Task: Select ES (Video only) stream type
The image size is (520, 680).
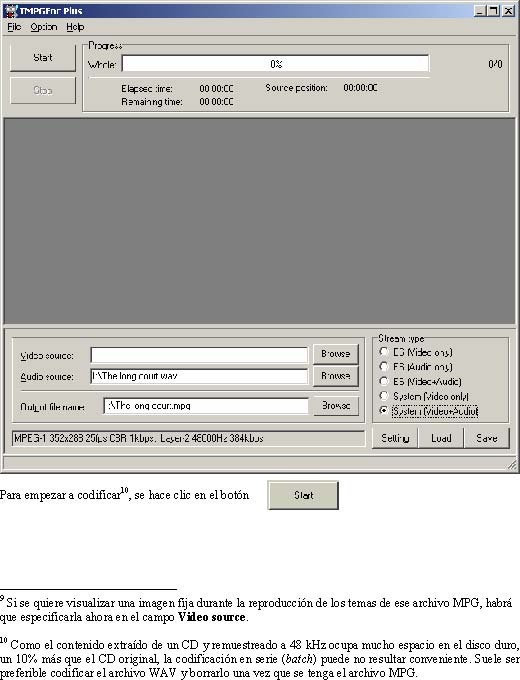Action: 416,352
